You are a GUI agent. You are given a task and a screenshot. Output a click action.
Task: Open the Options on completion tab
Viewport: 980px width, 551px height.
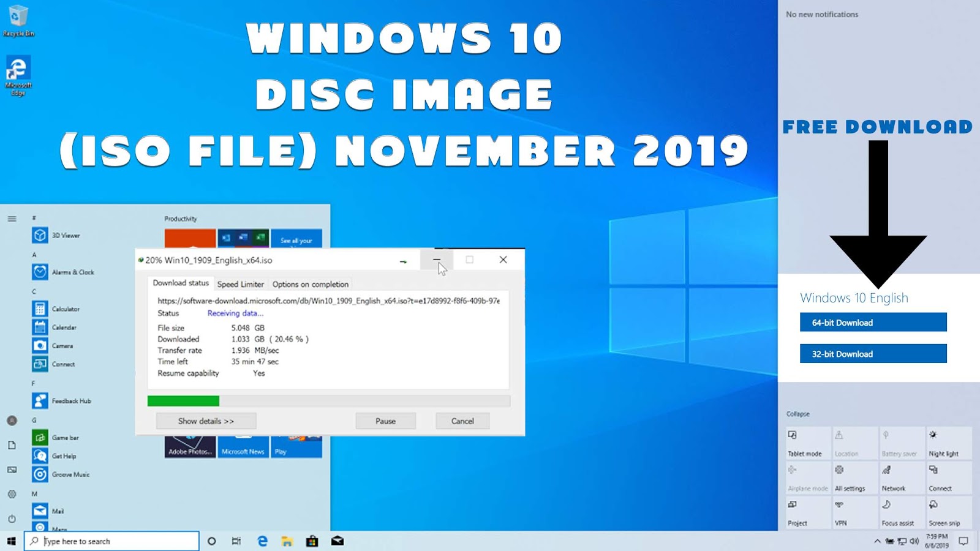click(x=311, y=284)
